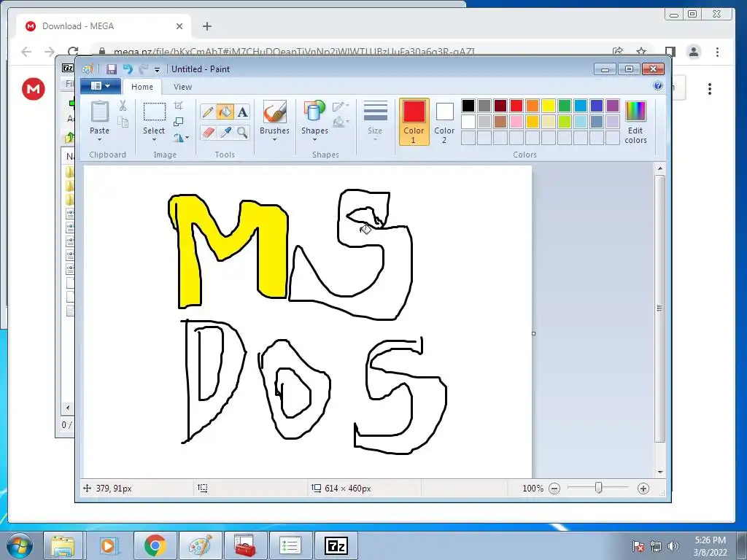Click the volume speaker tray icon
This screenshot has height=560, width=747.
point(673,546)
